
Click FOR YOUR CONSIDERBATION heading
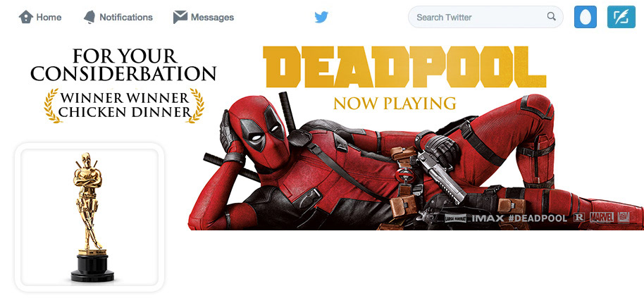click(x=123, y=65)
